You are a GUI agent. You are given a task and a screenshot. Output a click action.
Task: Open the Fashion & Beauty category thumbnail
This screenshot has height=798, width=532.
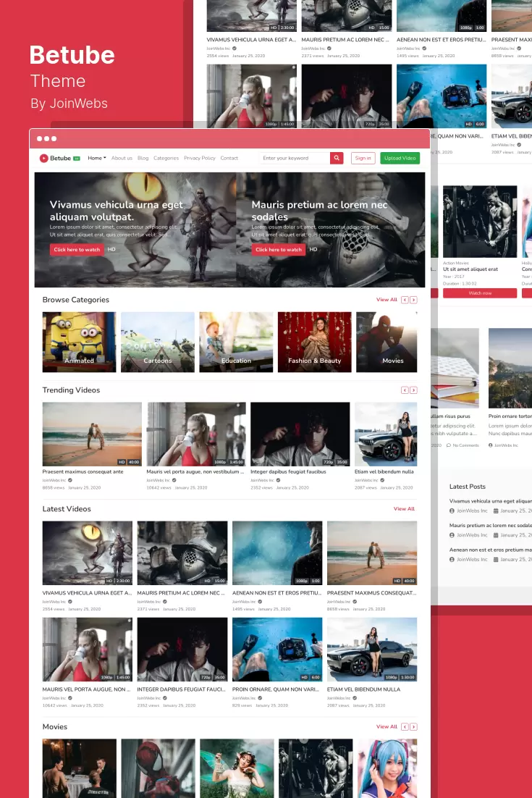(314, 342)
